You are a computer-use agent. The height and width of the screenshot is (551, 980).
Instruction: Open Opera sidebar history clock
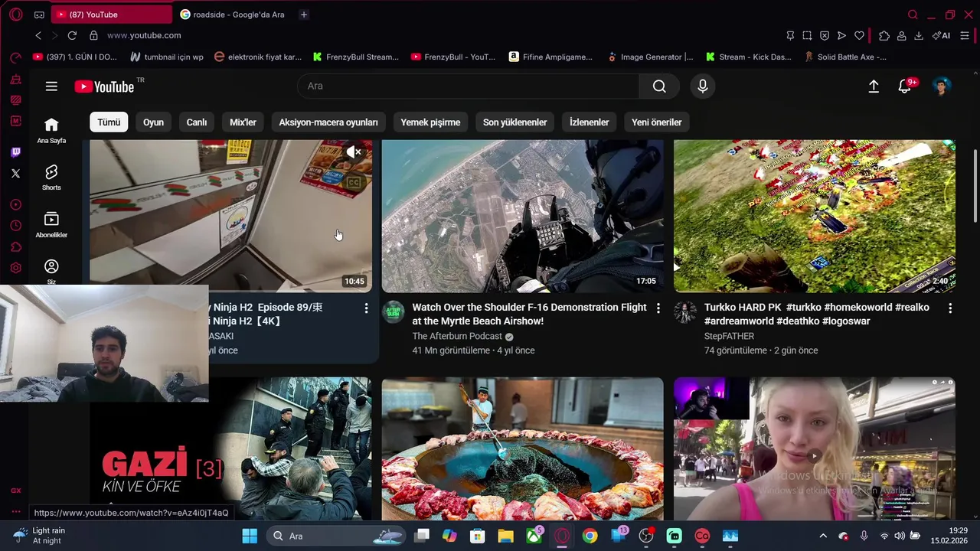(15, 226)
